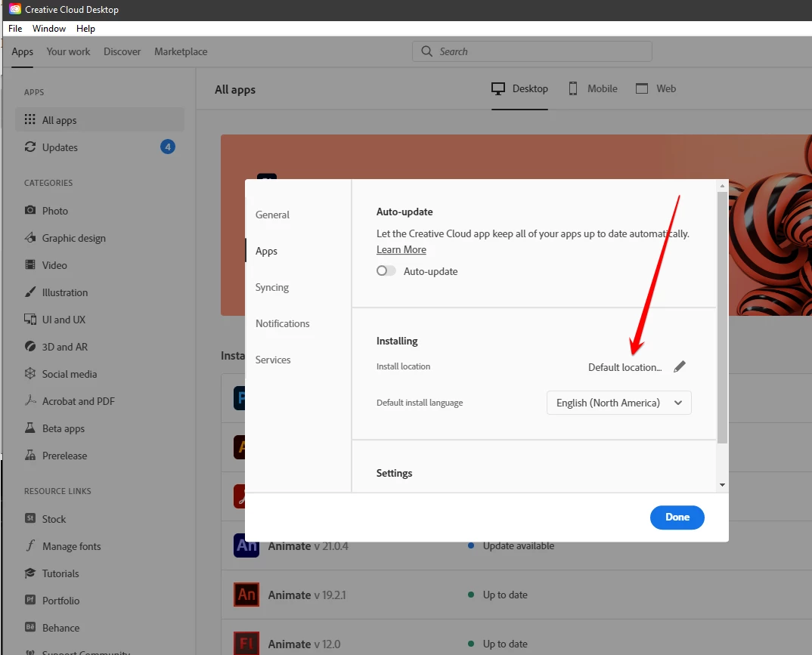The width and height of the screenshot is (812, 655).
Task: Open General preferences section
Action: click(272, 215)
